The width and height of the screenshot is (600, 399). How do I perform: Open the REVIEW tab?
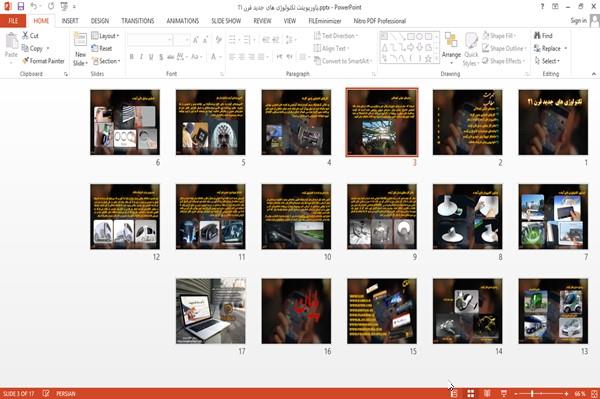(x=262, y=21)
